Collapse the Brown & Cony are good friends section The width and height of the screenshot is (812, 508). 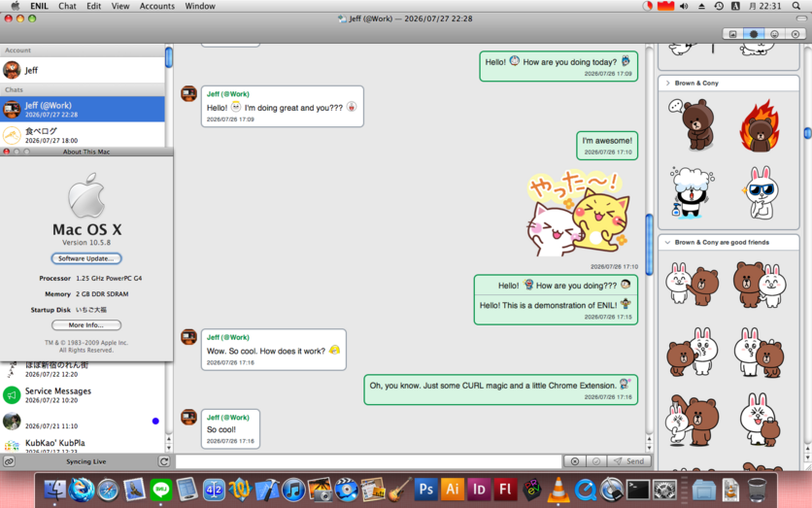coord(667,243)
